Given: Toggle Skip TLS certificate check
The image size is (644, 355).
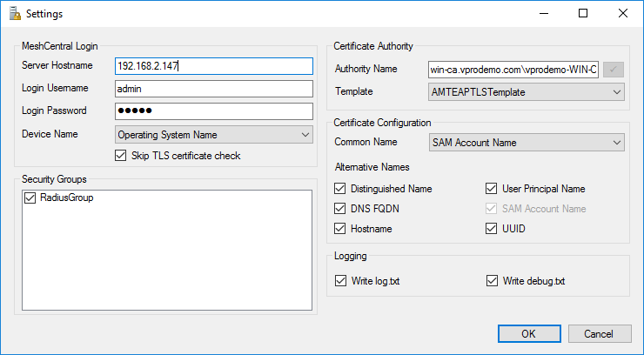Looking at the screenshot, I should click(122, 156).
